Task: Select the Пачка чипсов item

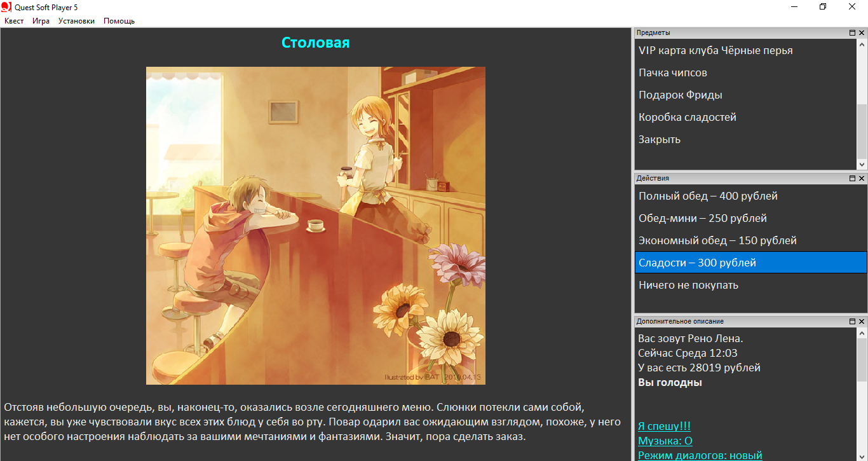Action: coord(745,72)
